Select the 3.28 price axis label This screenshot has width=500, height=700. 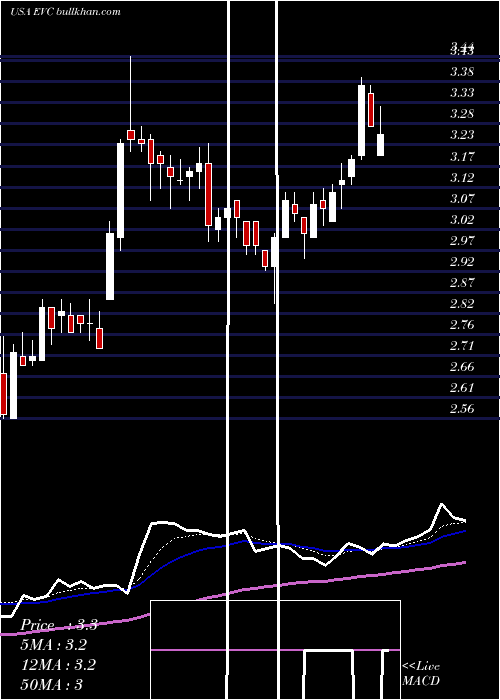click(x=462, y=113)
